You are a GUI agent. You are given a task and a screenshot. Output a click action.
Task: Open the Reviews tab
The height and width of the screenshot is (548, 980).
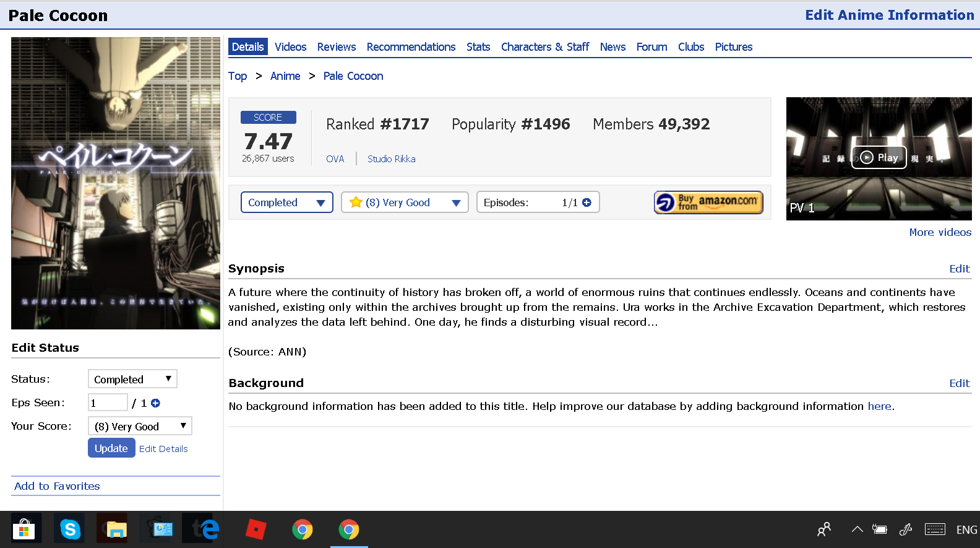(337, 46)
